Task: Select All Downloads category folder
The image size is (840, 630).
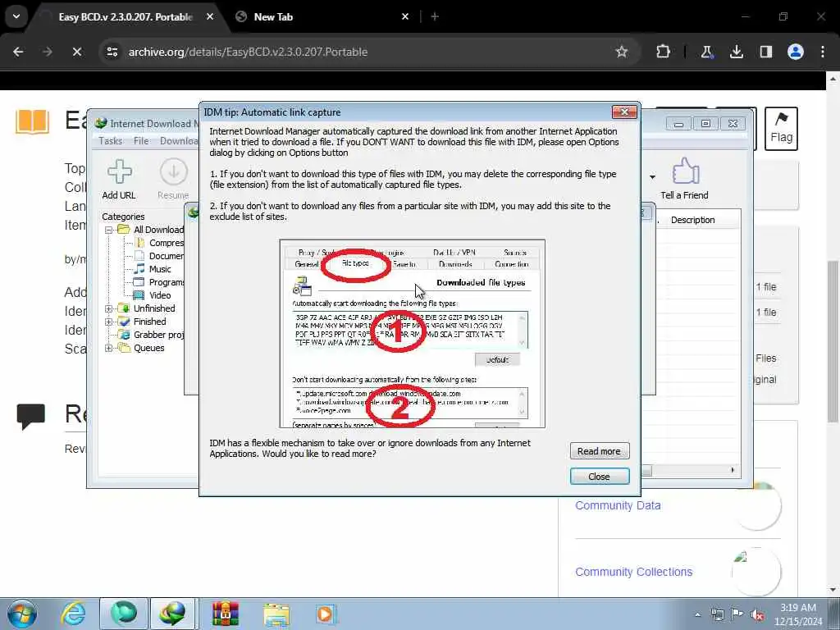Action: point(152,230)
